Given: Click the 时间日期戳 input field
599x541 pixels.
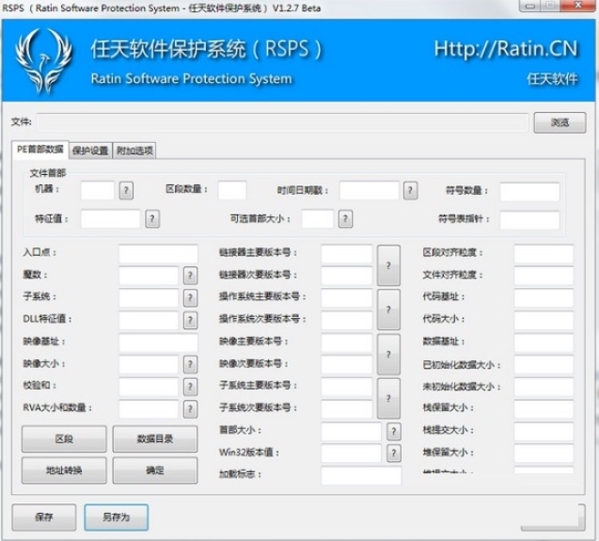Looking at the screenshot, I should [x=369, y=190].
